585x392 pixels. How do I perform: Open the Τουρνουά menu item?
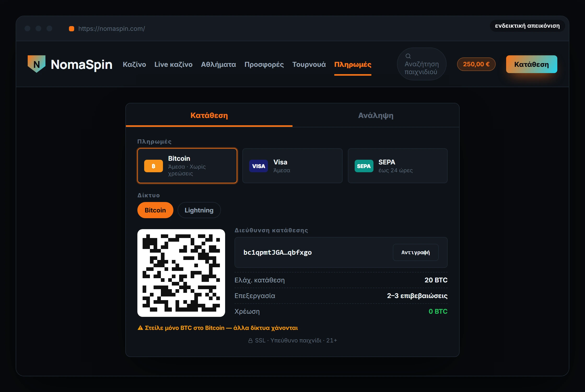coord(309,64)
